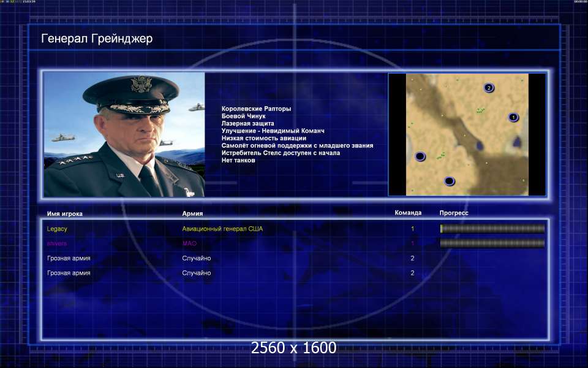Select player name 'shivers'
This screenshot has height=368, width=588.
[56, 243]
